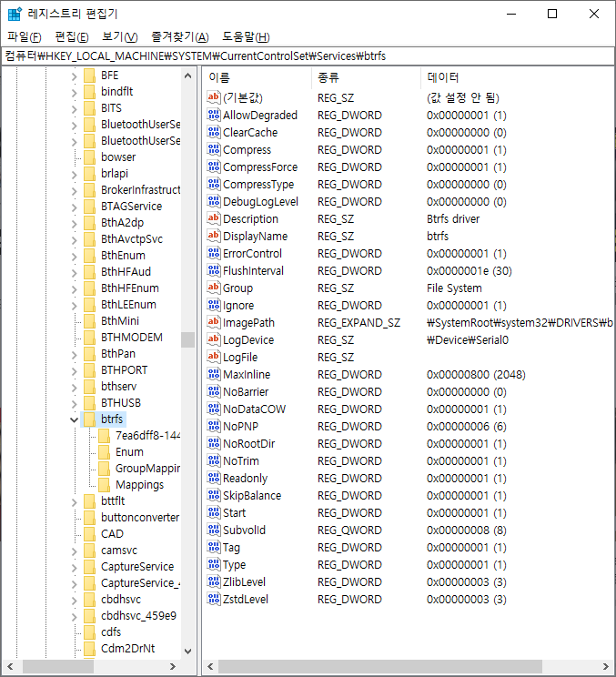Select the BTHUSB key folder icon
The image size is (616, 677).
89,402
